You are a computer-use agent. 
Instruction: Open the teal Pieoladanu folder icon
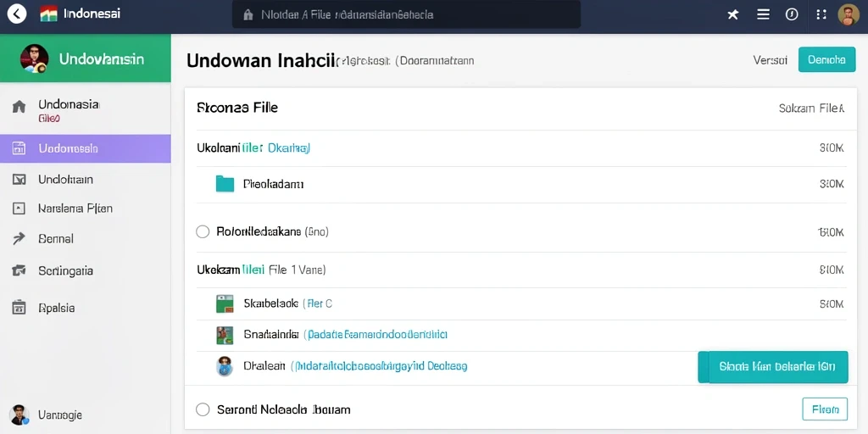pyautogui.click(x=225, y=184)
